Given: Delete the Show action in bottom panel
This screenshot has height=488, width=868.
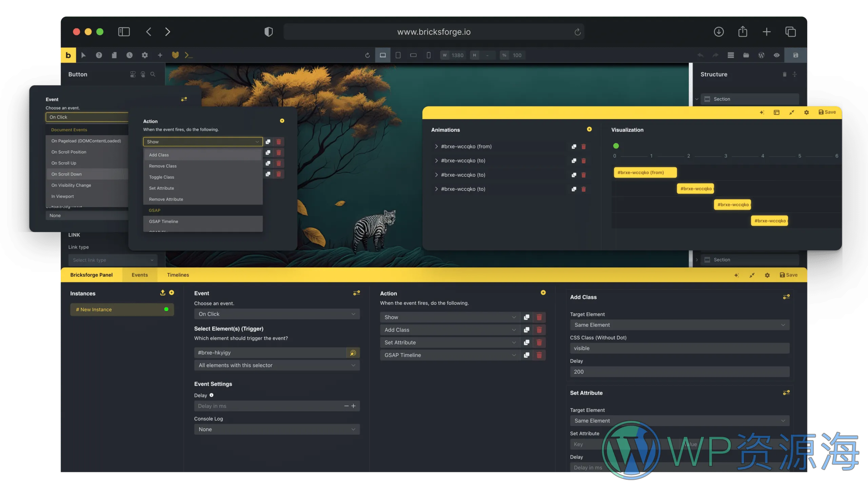Looking at the screenshot, I should tap(539, 317).
